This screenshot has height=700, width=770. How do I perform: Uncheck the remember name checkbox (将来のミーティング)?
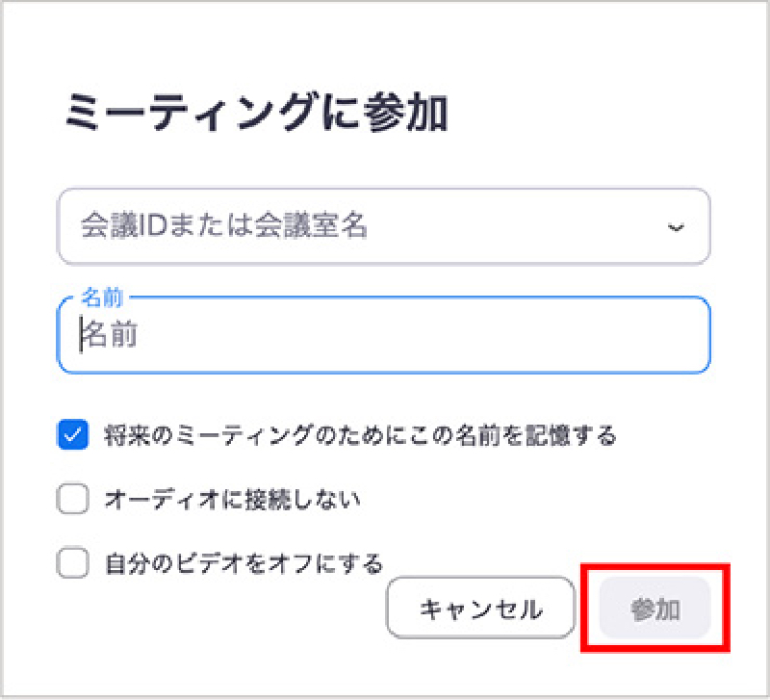tap(73, 435)
